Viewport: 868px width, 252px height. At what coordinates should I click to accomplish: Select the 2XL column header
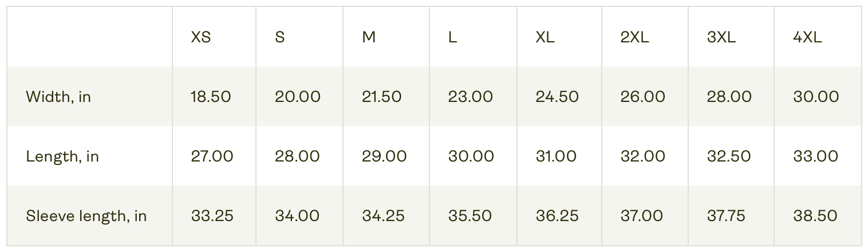pos(635,37)
